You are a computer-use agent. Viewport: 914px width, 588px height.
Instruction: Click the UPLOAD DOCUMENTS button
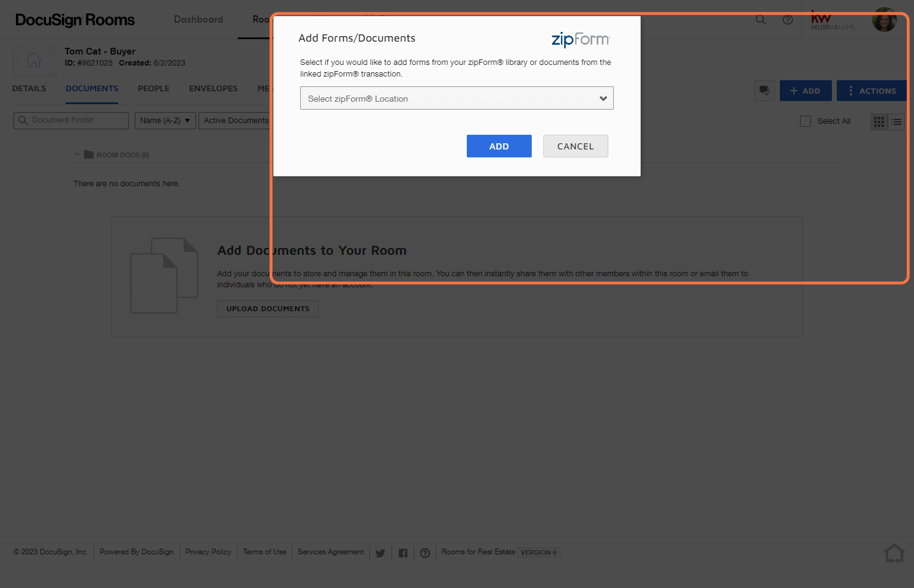click(268, 309)
